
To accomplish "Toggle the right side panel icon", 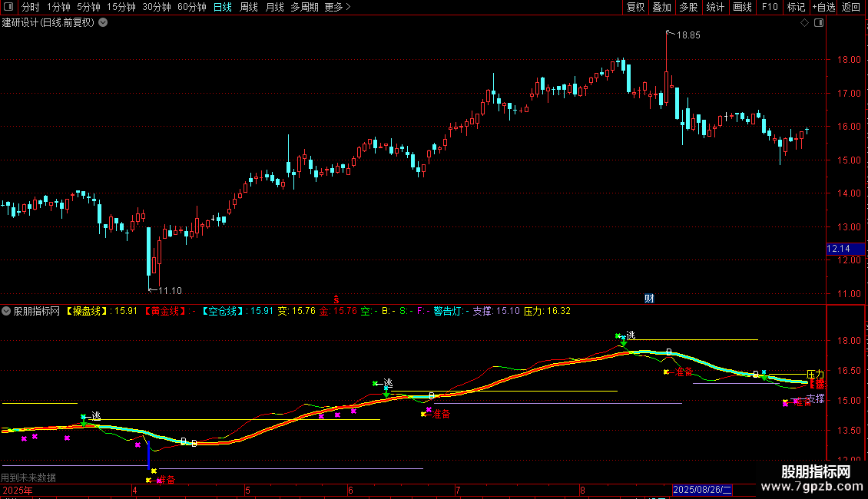I will [x=819, y=23].
